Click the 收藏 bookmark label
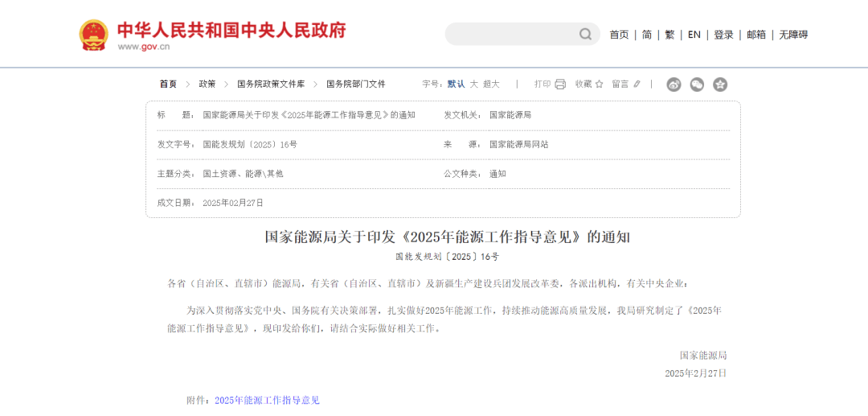Screen dimensions: 868x416 (583, 84)
